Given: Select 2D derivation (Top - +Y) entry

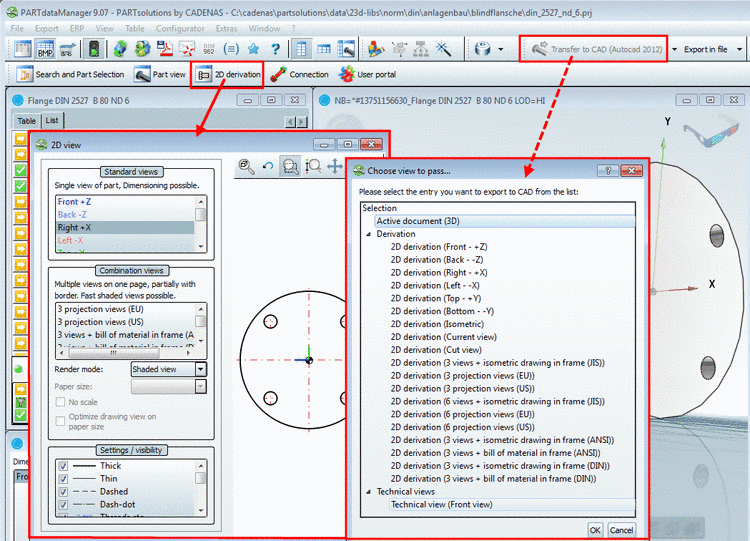Looking at the screenshot, I should click(x=435, y=298).
